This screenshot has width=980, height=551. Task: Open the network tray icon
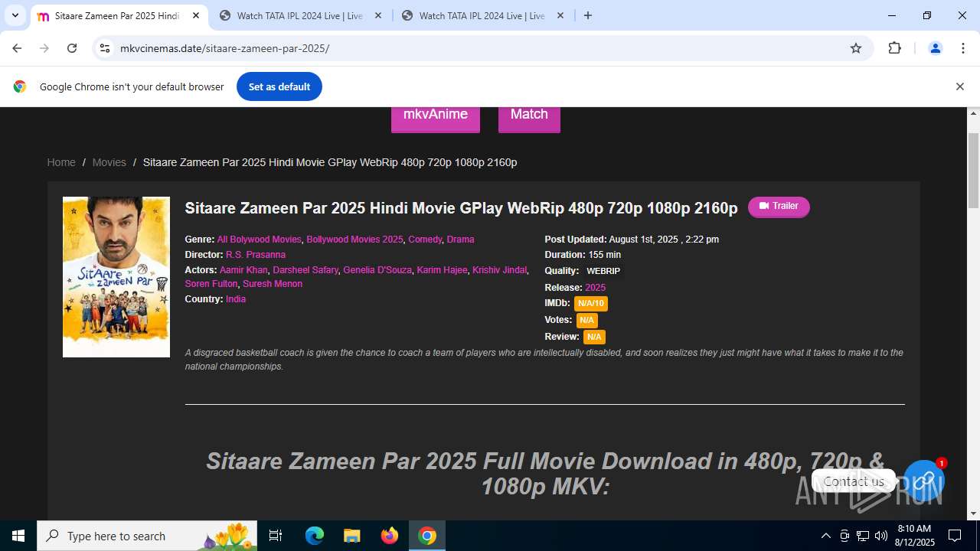pos(863,536)
